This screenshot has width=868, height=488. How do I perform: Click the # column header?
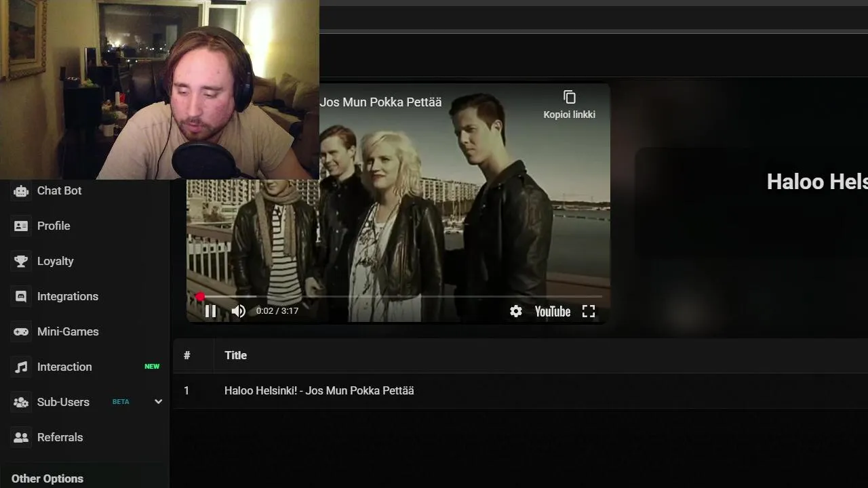tap(186, 355)
